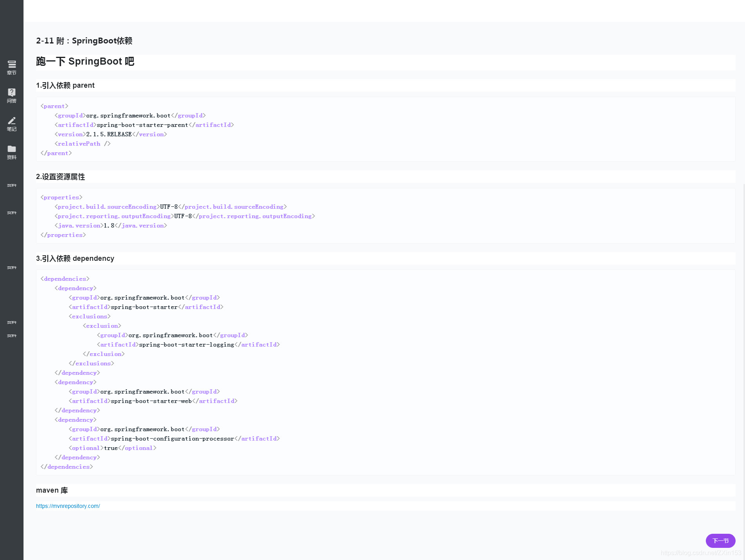745x560 pixels.
Task: Click the opening '<exclusions>' tag
Action: tap(90, 316)
